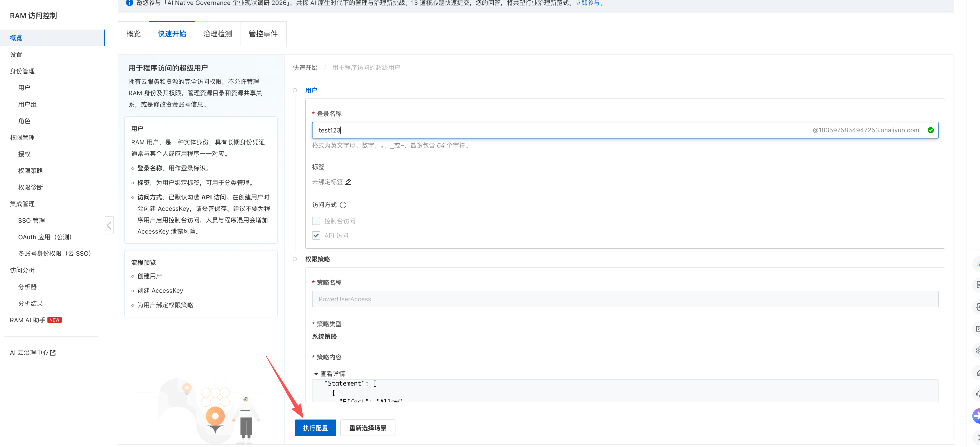Image resolution: width=980 pixels, height=447 pixels.
Task: Click the purple arrow assistant icon at right edge
Action: tap(976, 416)
